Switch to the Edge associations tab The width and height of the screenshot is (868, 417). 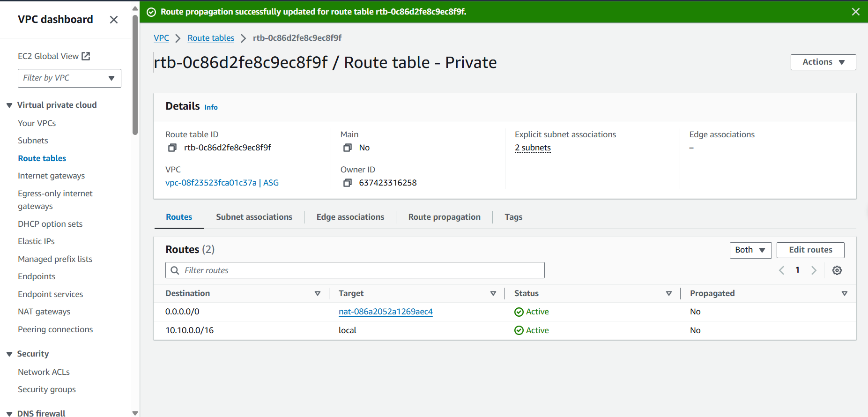pos(350,217)
